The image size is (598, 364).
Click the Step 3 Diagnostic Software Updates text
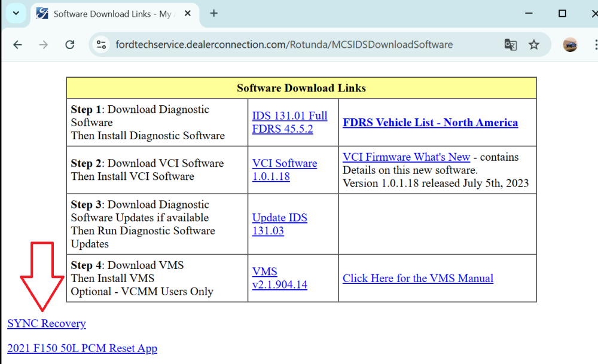[143, 224]
